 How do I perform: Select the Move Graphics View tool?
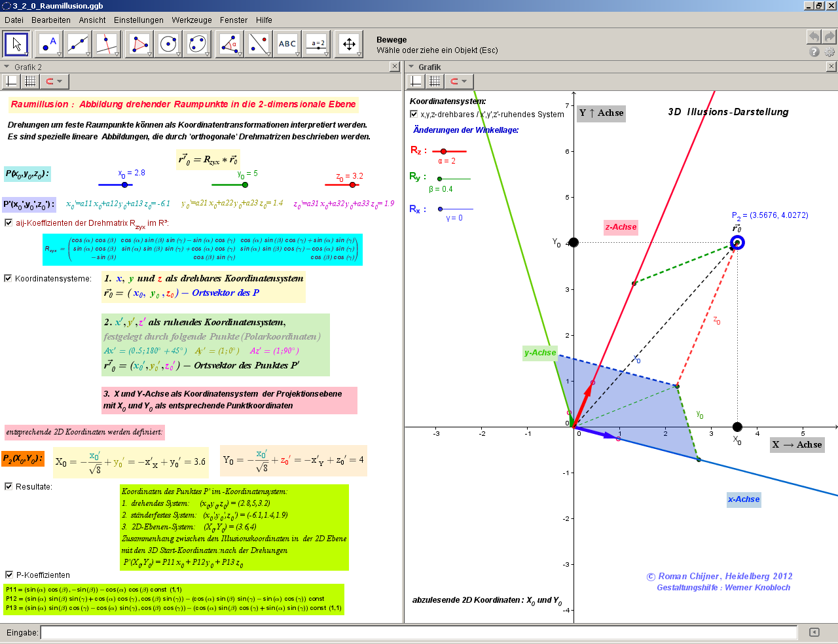pos(349,45)
